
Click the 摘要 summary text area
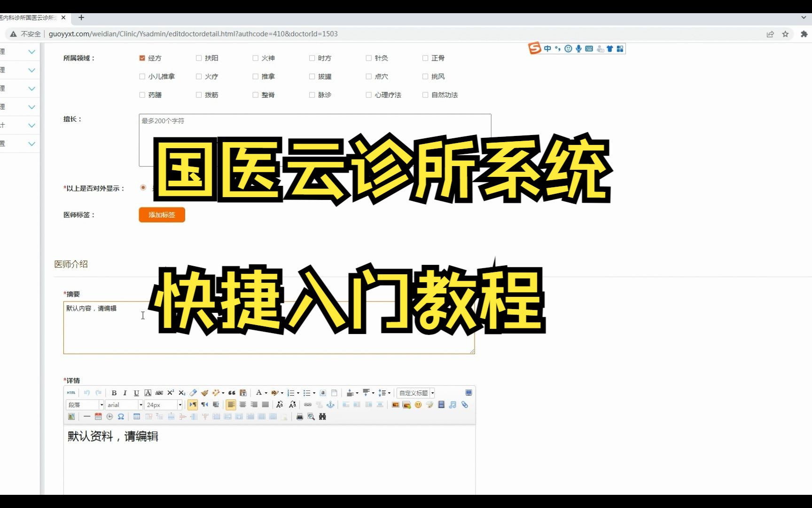point(269,327)
